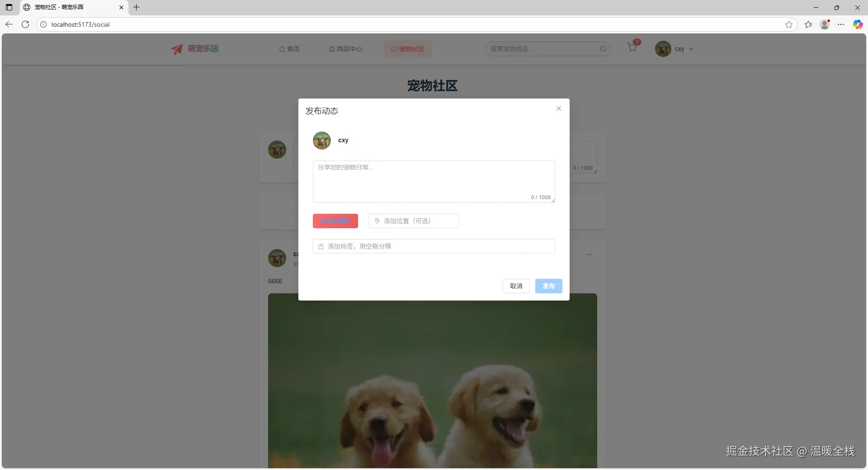868x470 pixels.
Task: Focus the 分享您的宠物日常 text area
Action: pos(434,182)
